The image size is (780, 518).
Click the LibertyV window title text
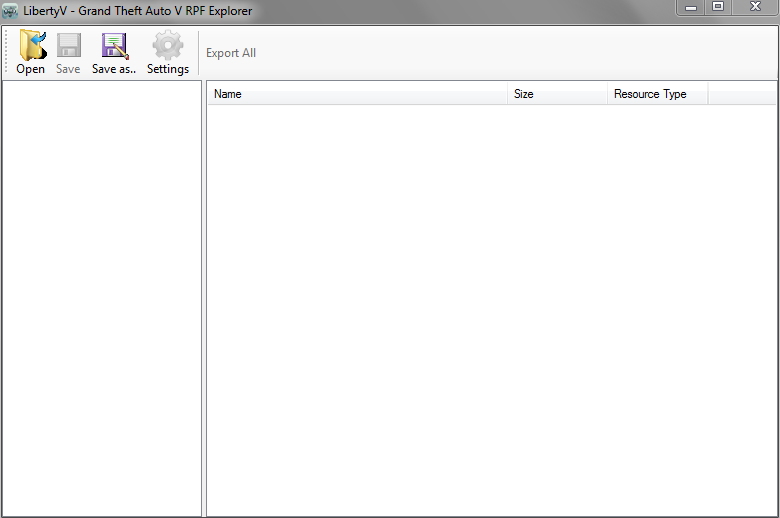point(140,11)
